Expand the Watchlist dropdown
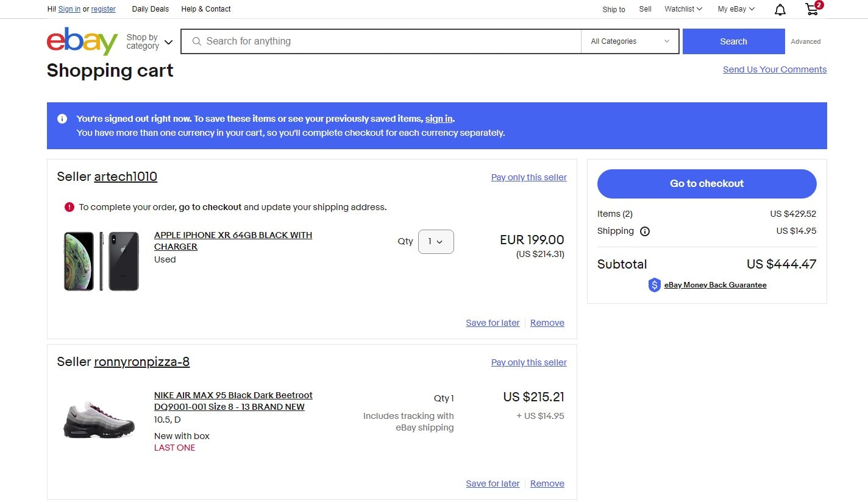 click(683, 9)
